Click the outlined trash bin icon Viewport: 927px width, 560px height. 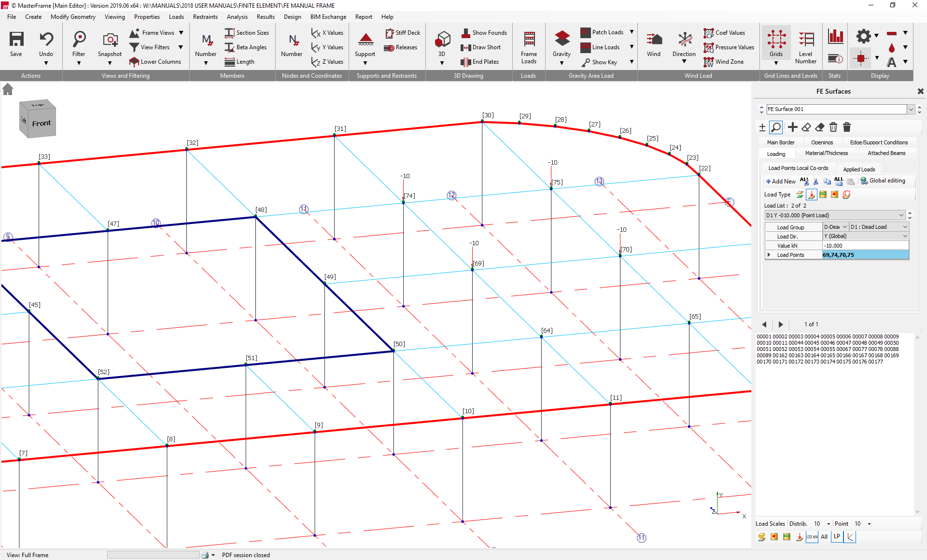point(833,127)
